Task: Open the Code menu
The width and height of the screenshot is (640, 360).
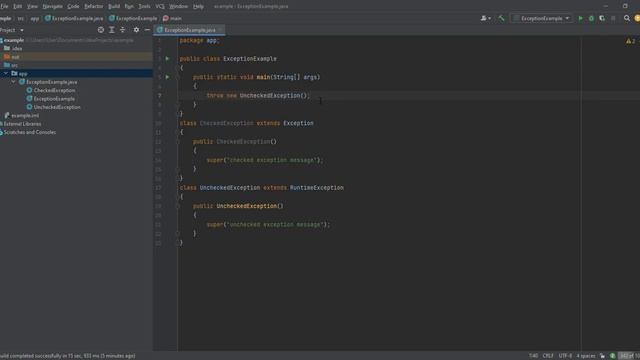Action: point(73,7)
